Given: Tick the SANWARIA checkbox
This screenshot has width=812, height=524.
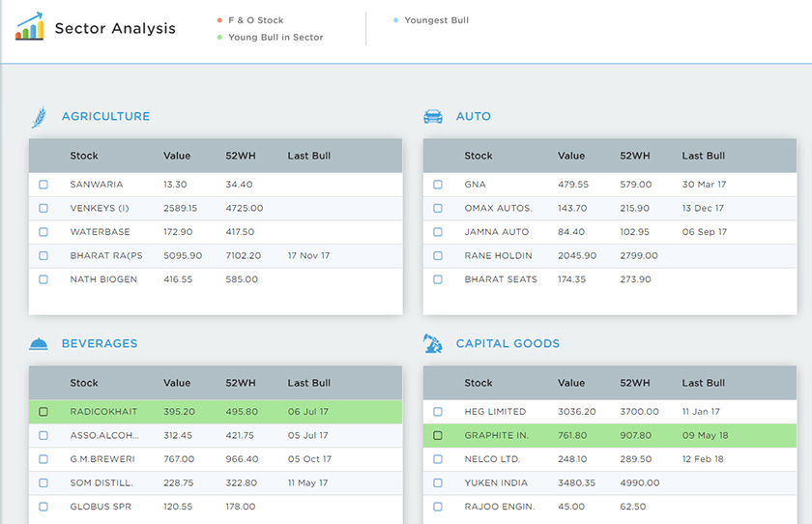Looking at the screenshot, I should pyautogui.click(x=43, y=185).
